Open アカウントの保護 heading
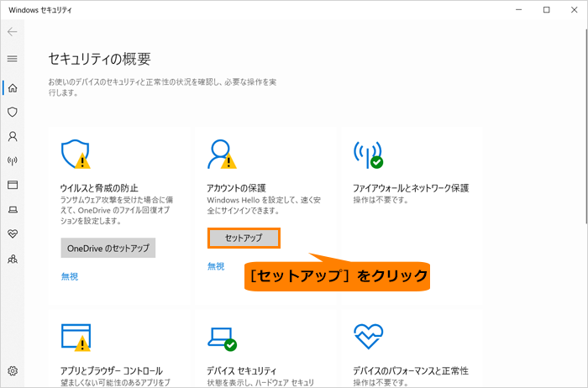 click(x=236, y=188)
